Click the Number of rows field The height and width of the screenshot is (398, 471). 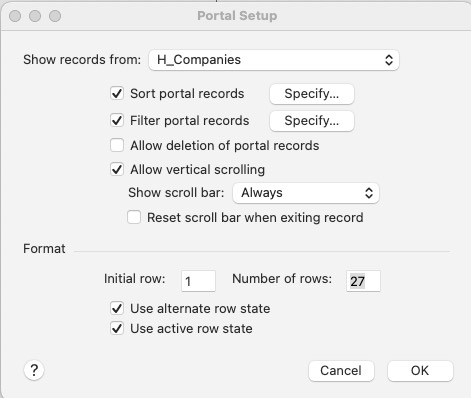[x=363, y=281]
